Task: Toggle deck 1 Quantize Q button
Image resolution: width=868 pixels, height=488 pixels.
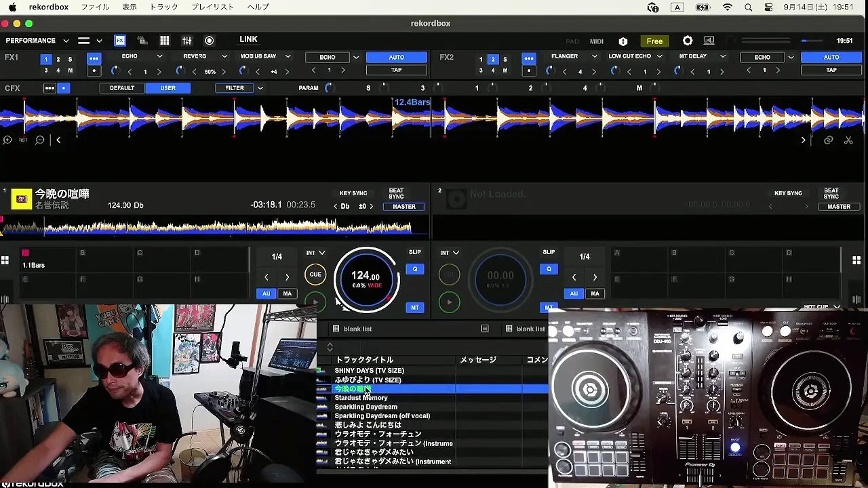Action: (x=415, y=269)
